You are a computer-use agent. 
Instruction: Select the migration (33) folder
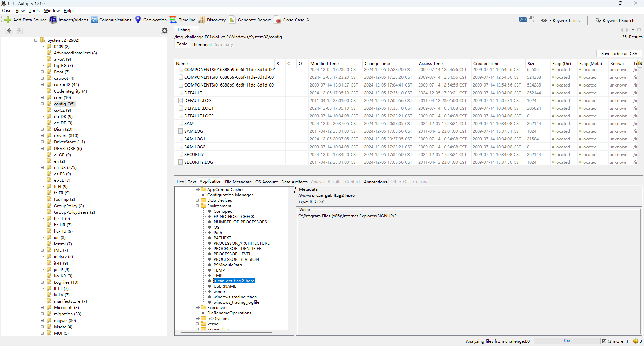coord(67,314)
